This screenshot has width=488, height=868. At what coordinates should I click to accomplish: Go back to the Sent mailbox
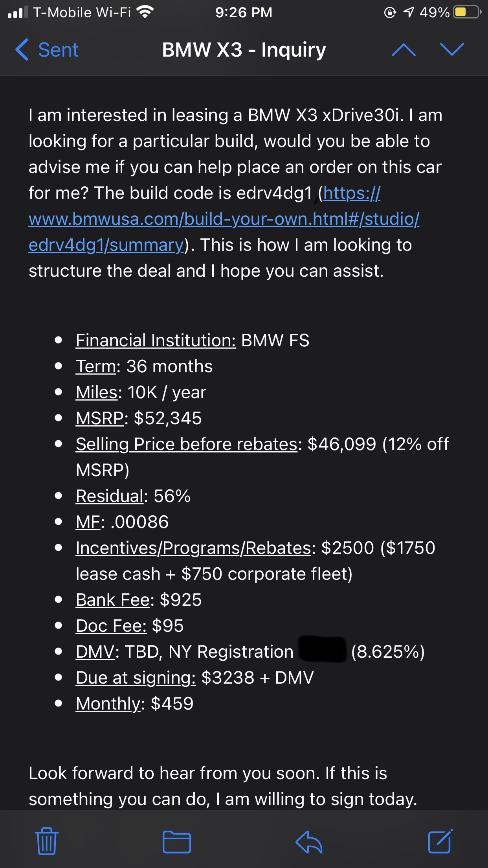[x=47, y=50]
